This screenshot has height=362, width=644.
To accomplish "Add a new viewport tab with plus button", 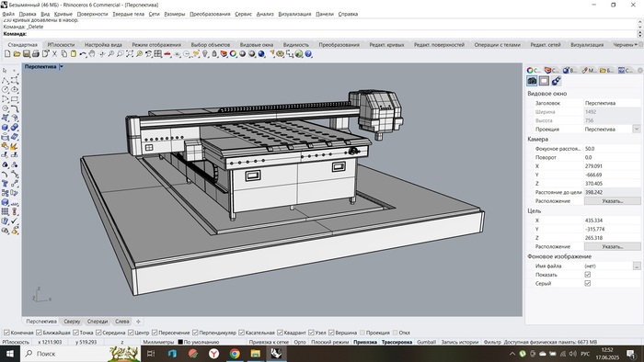I will 138,322.
